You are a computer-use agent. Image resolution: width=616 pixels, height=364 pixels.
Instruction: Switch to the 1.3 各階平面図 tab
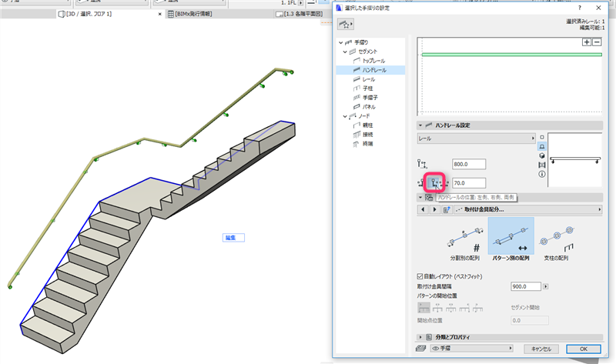(300, 14)
